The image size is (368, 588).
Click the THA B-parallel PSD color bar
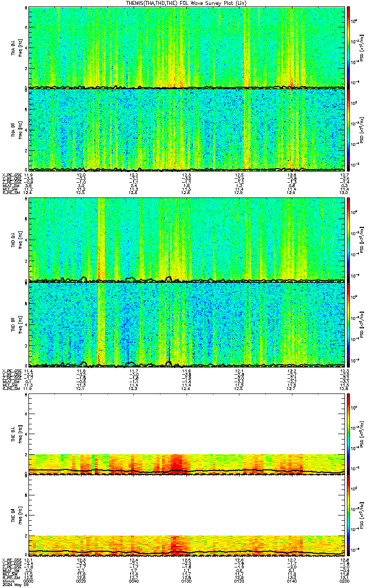[348, 129]
